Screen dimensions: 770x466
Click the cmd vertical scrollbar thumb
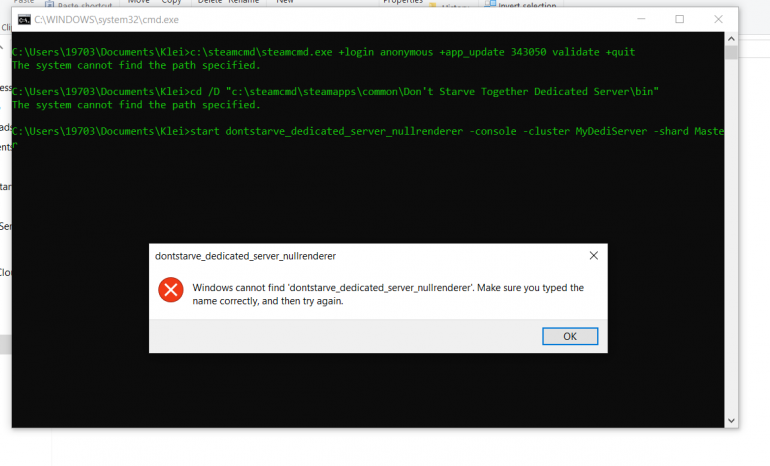(731, 52)
